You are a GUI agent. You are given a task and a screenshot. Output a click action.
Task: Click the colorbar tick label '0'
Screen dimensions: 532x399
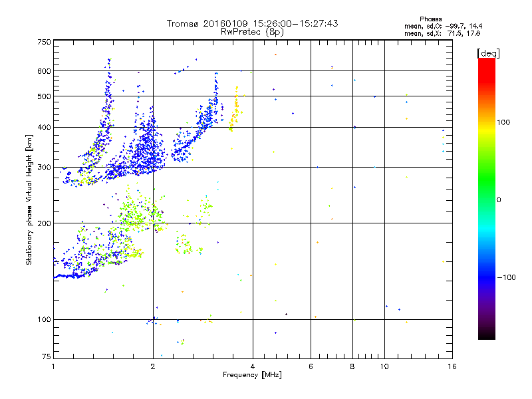tap(499, 200)
